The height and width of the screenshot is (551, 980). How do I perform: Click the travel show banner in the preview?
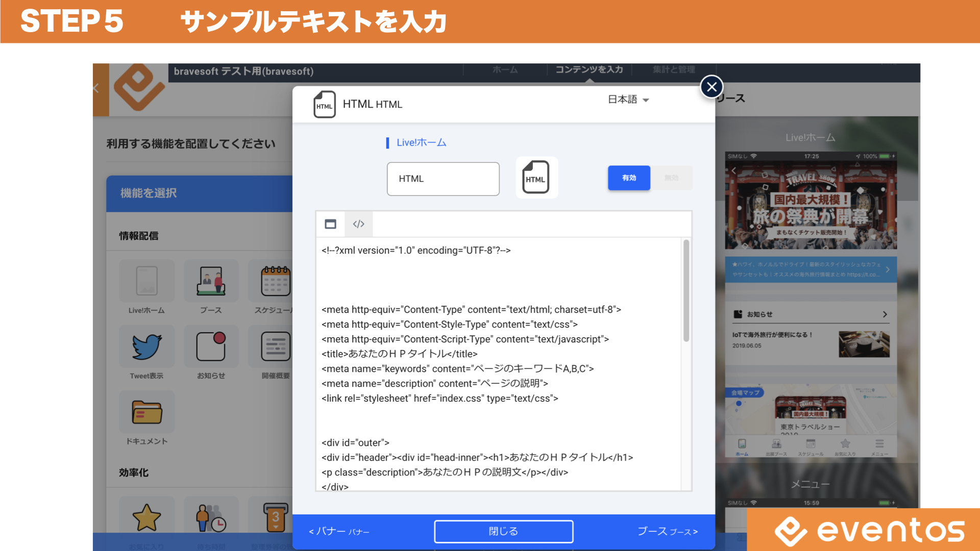tap(811, 205)
